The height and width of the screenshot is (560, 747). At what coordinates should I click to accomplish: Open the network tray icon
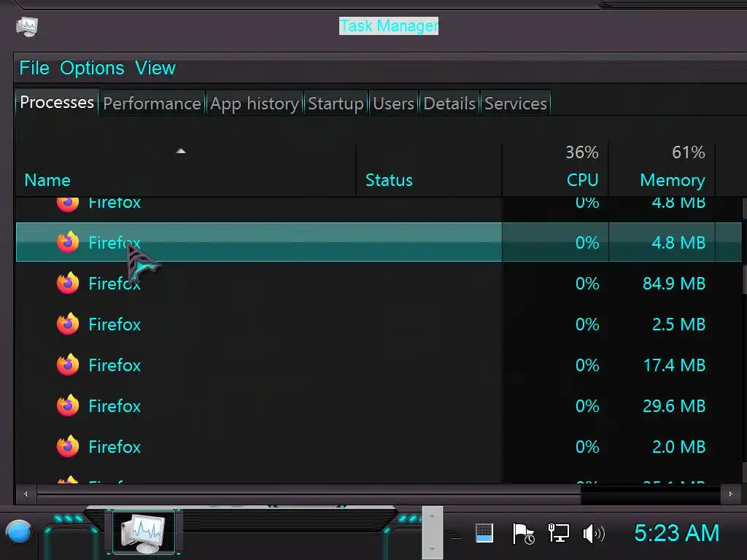point(558,533)
